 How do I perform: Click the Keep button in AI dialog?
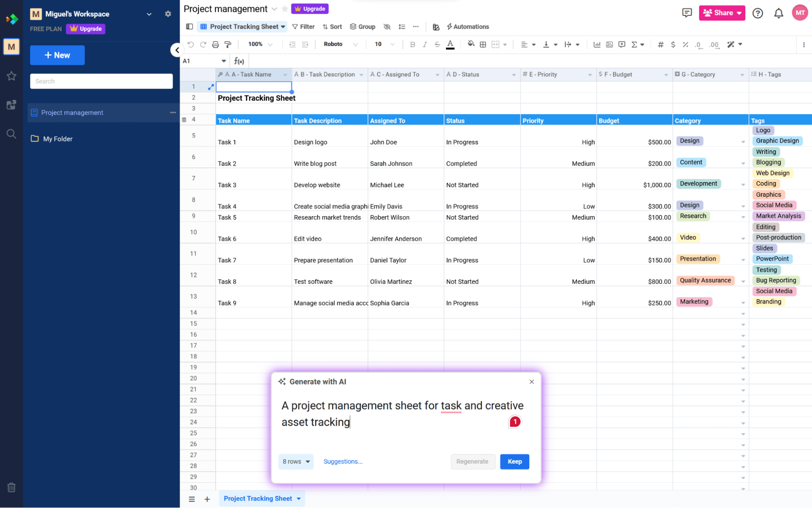[513, 462]
